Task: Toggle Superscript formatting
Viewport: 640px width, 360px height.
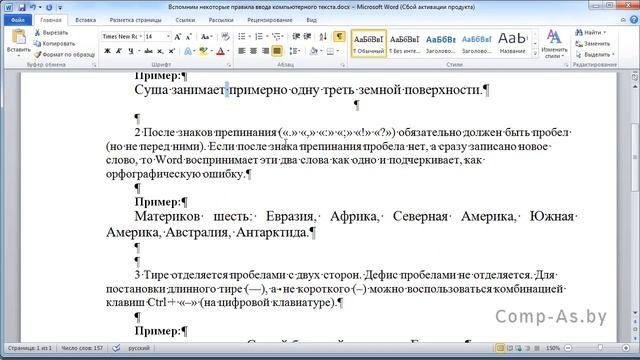Action: pyautogui.click(x=172, y=51)
